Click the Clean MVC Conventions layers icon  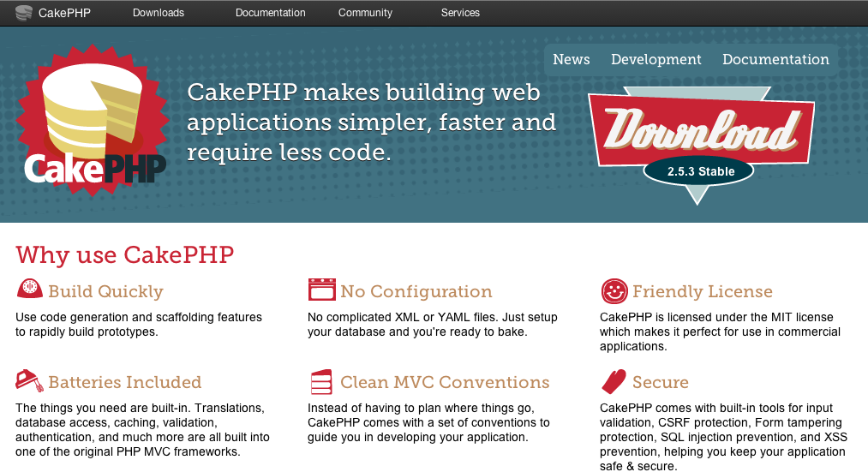(321, 382)
